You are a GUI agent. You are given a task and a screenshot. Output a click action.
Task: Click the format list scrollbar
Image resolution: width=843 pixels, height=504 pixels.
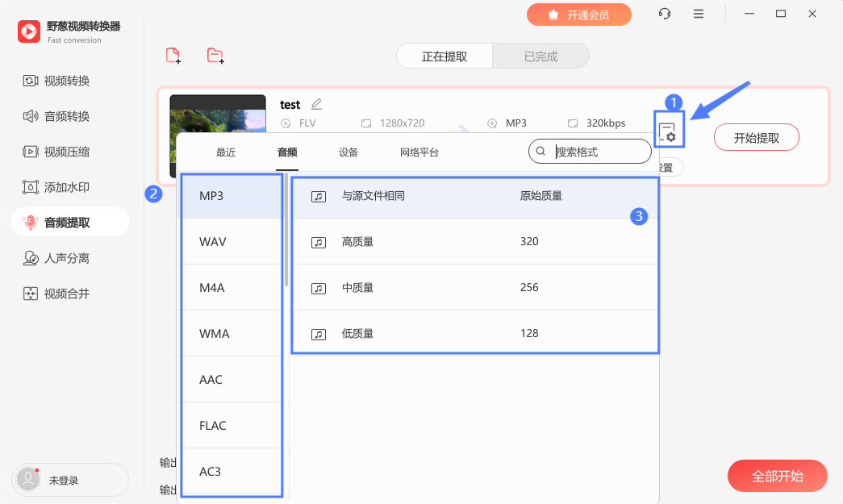click(x=286, y=230)
